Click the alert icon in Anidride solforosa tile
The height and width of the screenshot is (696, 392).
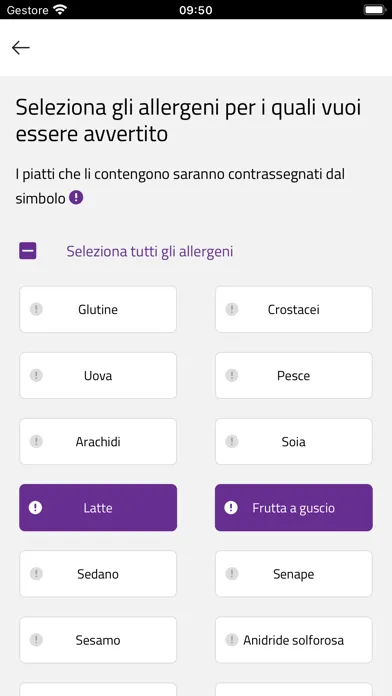click(x=232, y=640)
